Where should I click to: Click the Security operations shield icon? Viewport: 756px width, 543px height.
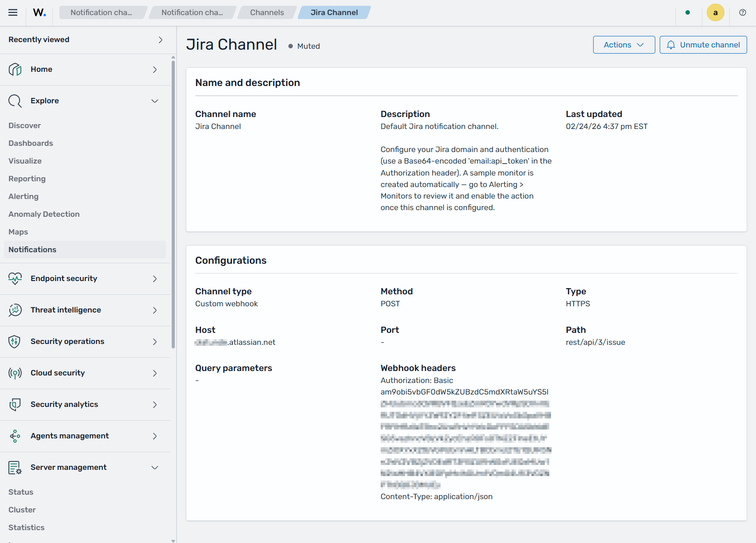coord(15,341)
